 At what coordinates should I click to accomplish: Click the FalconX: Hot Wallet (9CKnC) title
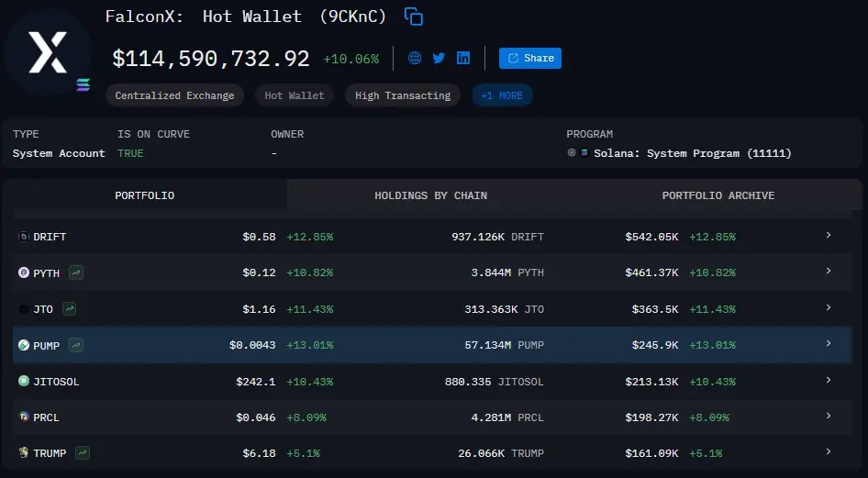[x=246, y=17]
